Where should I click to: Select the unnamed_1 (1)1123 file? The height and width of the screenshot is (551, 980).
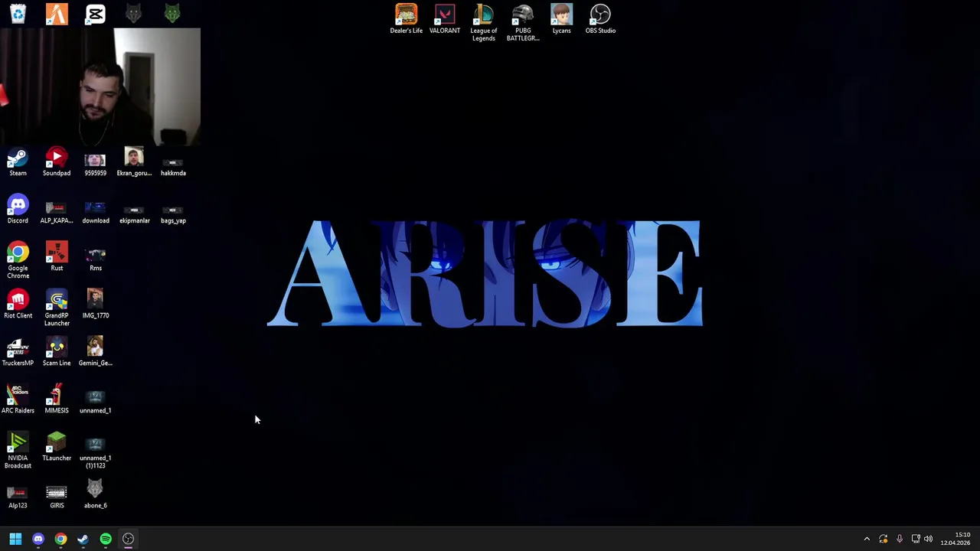tap(96, 452)
